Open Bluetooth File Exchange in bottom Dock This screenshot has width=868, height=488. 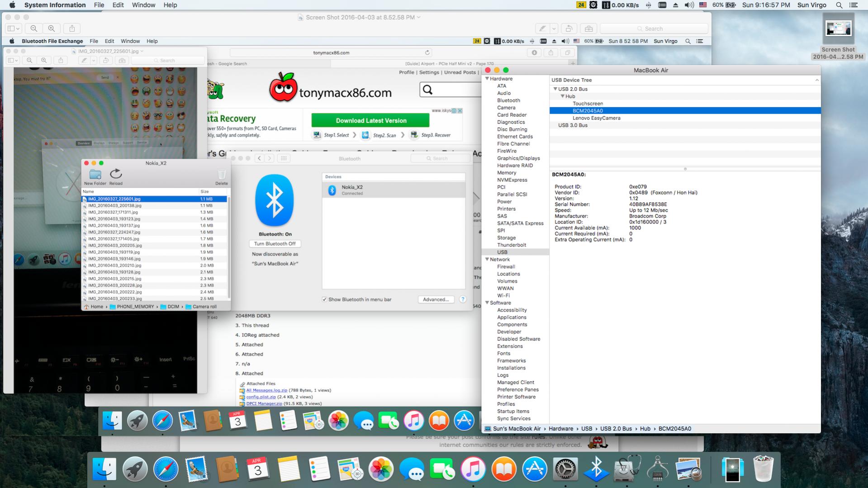click(x=596, y=469)
